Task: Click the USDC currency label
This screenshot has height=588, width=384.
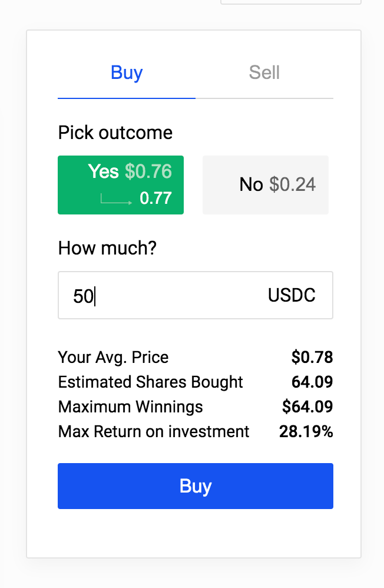Action: tap(292, 295)
